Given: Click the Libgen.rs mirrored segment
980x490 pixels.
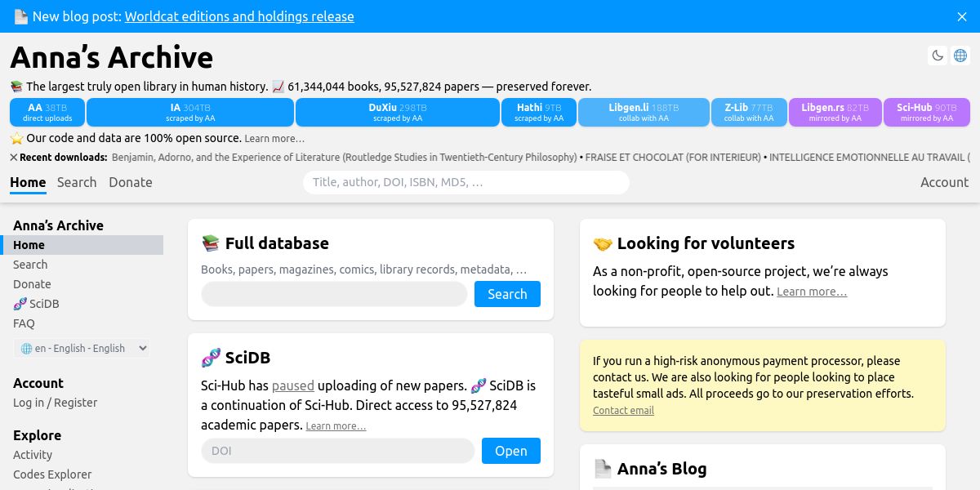Looking at the screenshot, I should click(835, 113).
